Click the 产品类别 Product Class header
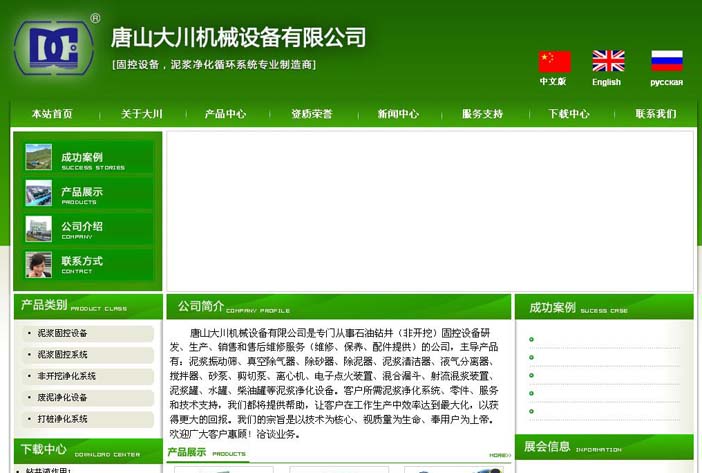Image resolution: width=702 pixels, height=473 pixels. click(x=88, y=307)
